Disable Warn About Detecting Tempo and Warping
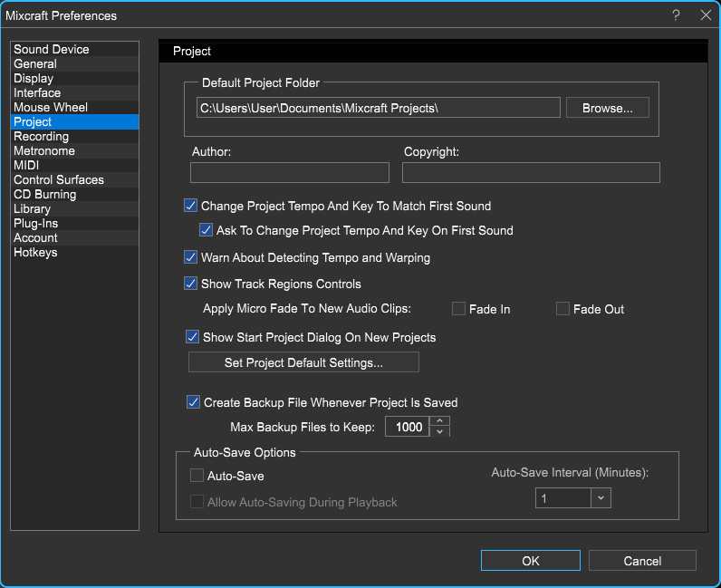721x588 pixels. click(191, 256)
